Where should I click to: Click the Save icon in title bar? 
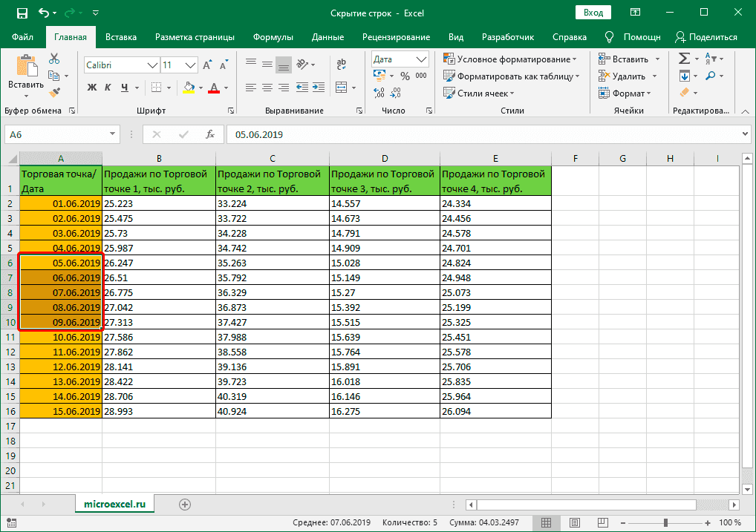click(22, 13)
